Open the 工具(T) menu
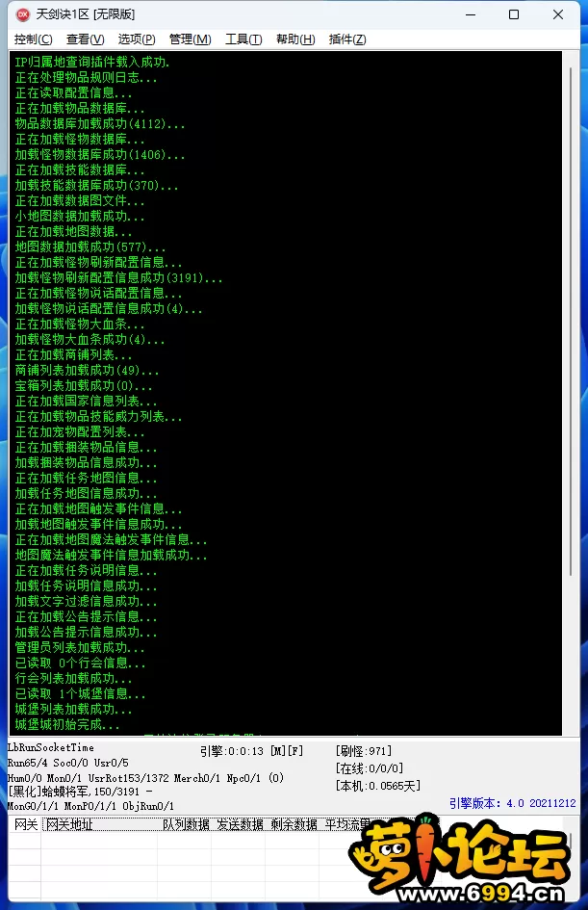This screenshot has width=588, height=910. coord(243,39)
